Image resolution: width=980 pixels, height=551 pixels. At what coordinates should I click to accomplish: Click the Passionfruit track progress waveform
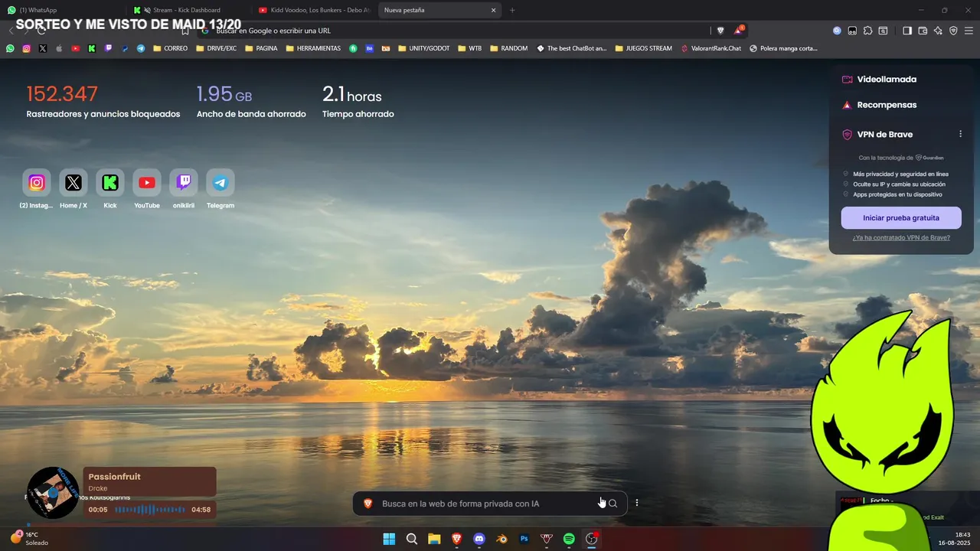coord(149,509)
